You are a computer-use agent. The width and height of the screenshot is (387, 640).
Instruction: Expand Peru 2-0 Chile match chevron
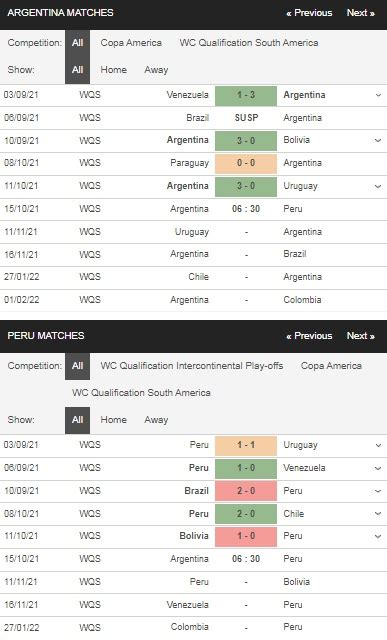coord(378,514)
